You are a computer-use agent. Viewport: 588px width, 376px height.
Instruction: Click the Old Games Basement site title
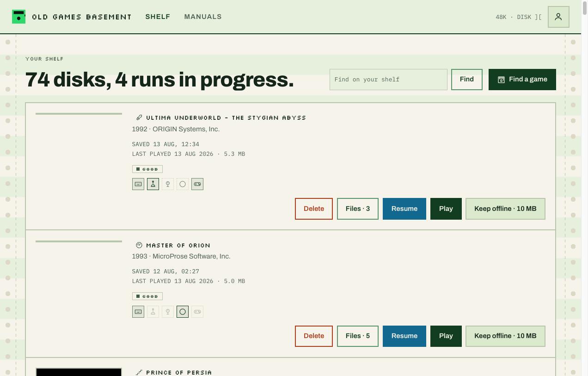click(82, 17)
